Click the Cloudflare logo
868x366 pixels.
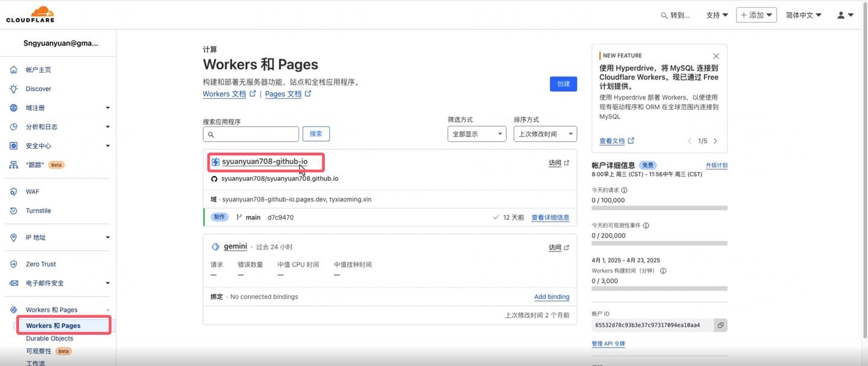pyautogui.click(x=30, y=14)
